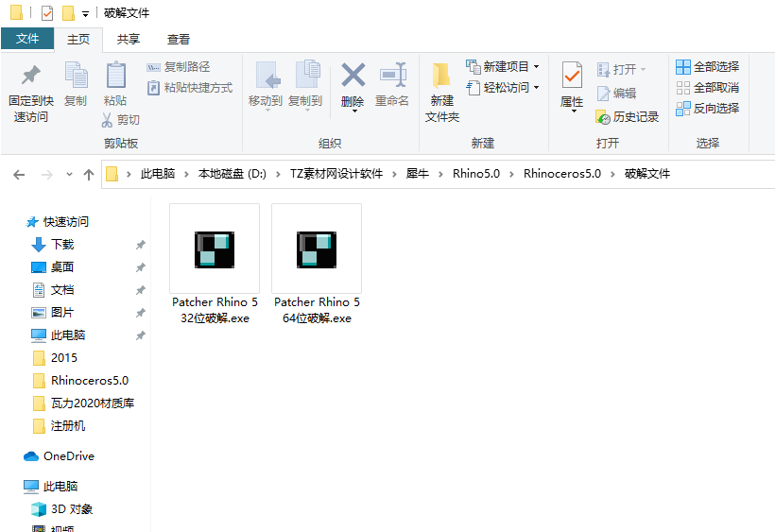Image resolution: width=775 pixels, height=532 pixels.
Task: Click the New folder (新建文件夹) icon
Action: [x=441, y=76]
